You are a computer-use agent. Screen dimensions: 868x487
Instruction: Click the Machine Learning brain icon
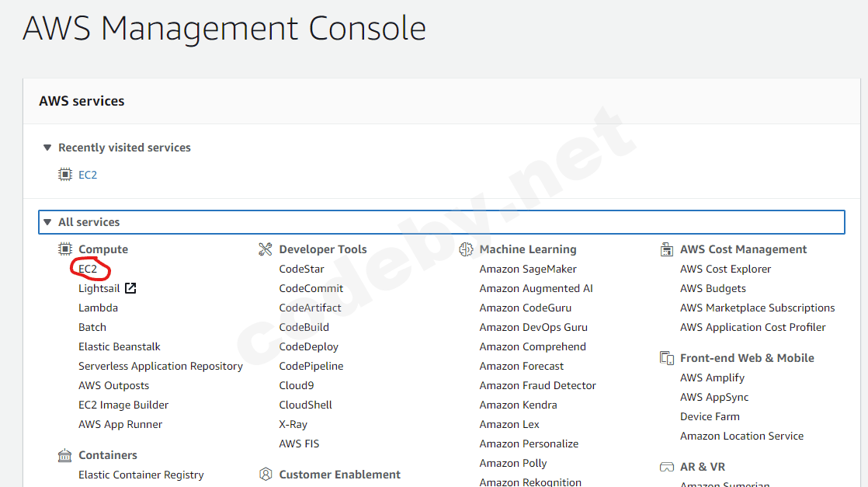coord(466,249)
